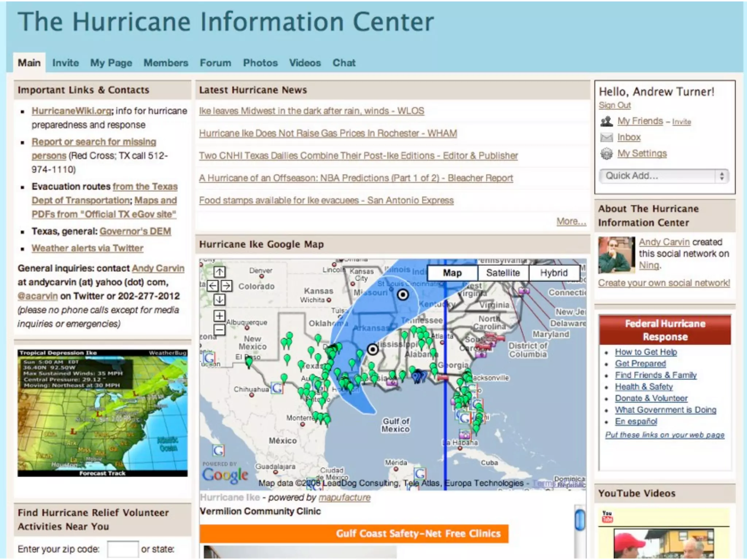The width and height of the screenshot is (747, 560).
Task: Open the Quick Add dropdown
Action: [x=664, y=176]
